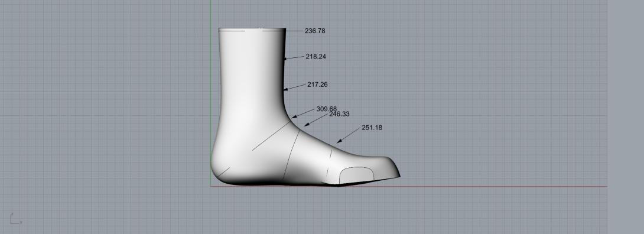
Task: Select the 246.33 measurement label
Action: tap(339, 113)
